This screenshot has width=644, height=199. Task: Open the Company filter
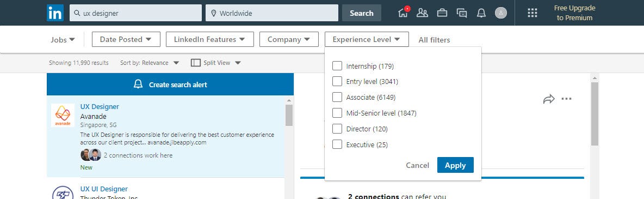click(x=289, y=39)
